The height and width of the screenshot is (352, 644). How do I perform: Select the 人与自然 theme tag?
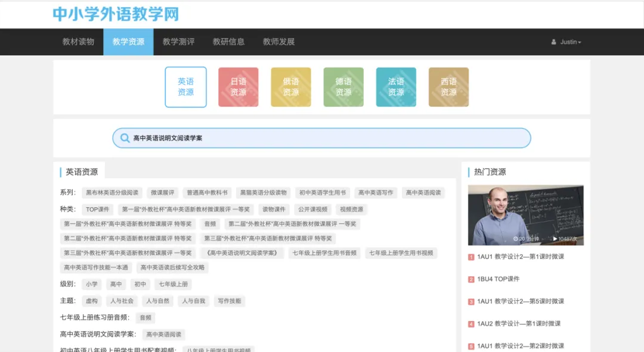(158, 301)
